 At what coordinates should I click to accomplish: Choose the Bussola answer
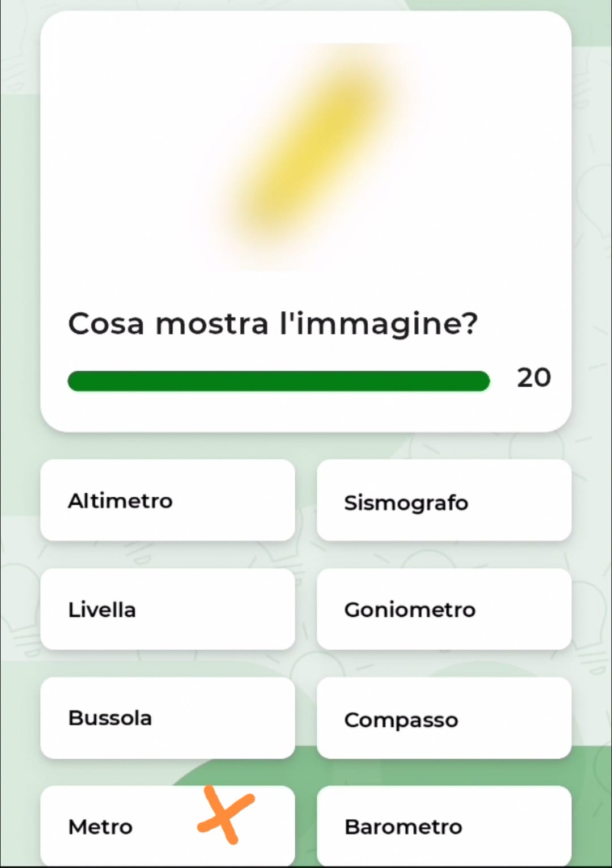coord(168,718)
